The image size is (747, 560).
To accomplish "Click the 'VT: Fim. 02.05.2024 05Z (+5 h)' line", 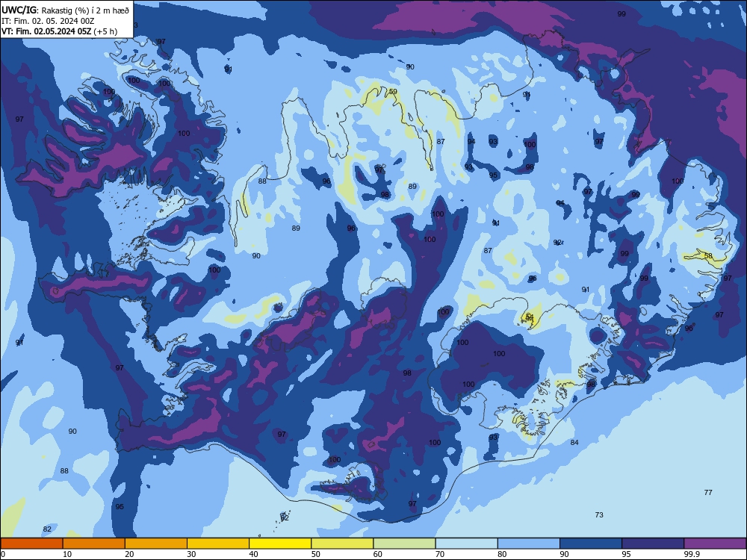I will (60, 31).
